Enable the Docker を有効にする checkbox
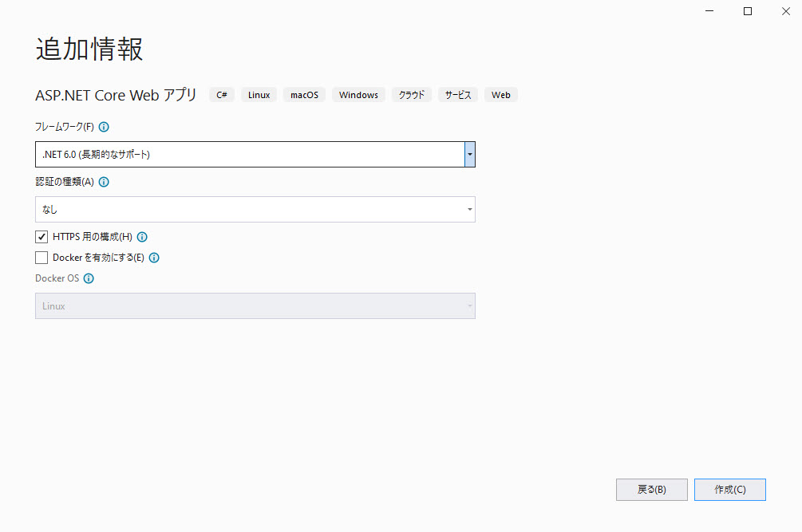This screenshot has height=532, width=802. (41, 258)
